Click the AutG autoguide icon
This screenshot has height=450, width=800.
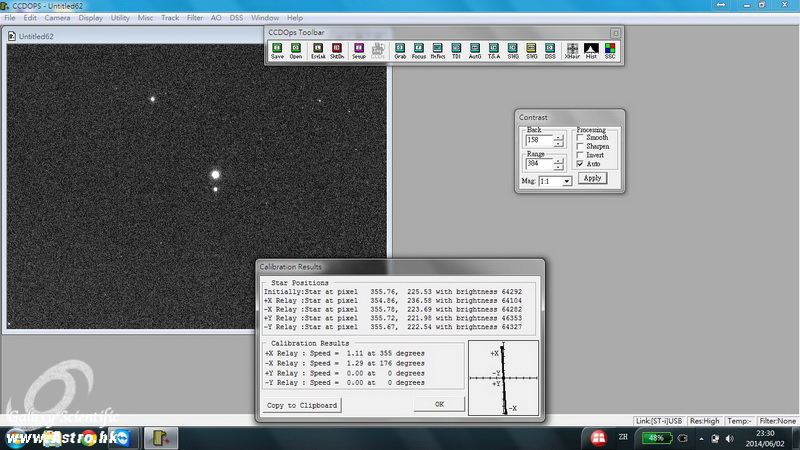475,50
